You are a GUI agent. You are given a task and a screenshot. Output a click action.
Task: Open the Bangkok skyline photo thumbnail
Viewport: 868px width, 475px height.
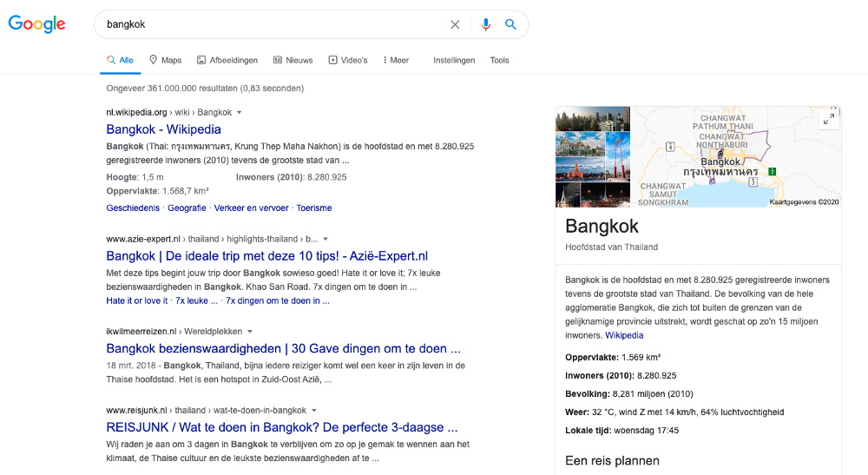coord(592,118)
